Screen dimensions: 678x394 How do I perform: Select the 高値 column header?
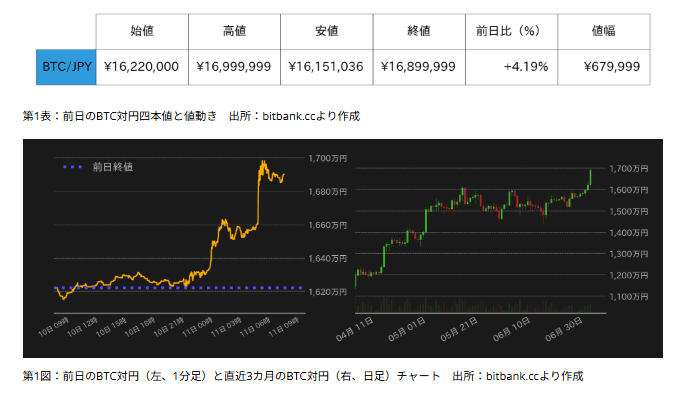[234, 32]
